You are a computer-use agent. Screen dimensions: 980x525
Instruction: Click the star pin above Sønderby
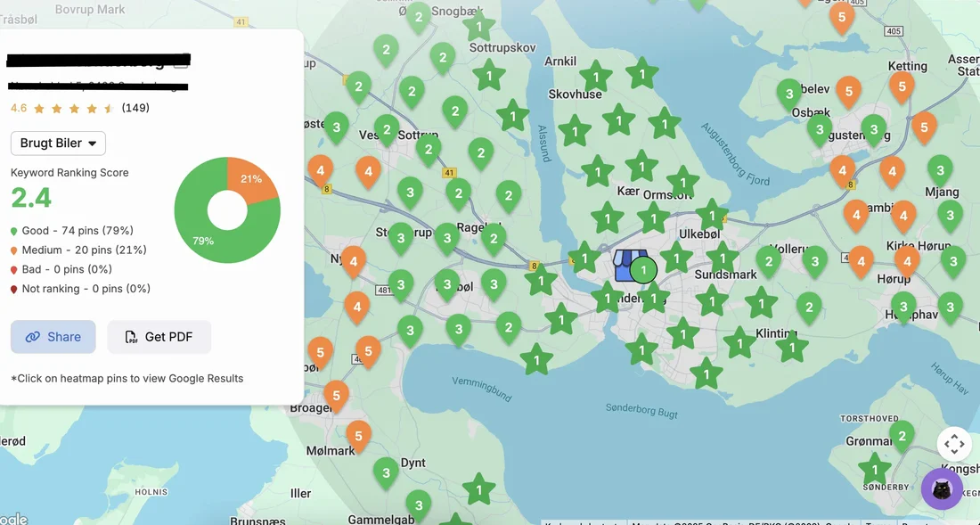874,470
